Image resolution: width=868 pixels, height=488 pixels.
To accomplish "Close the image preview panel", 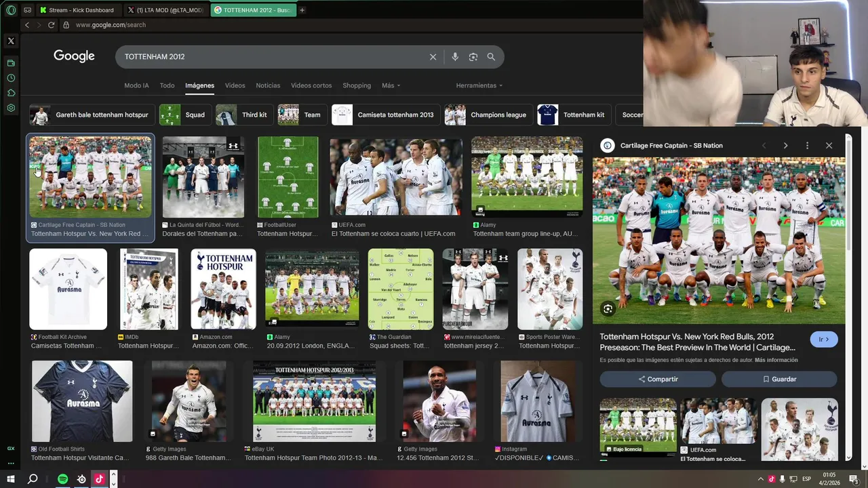I will click(x=829, y=146).
